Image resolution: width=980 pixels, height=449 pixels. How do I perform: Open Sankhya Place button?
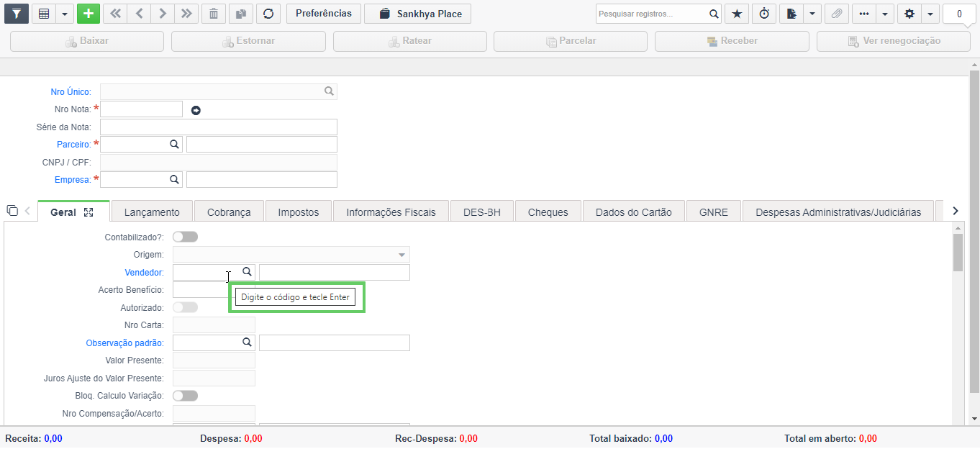click(x=418, y=14)
